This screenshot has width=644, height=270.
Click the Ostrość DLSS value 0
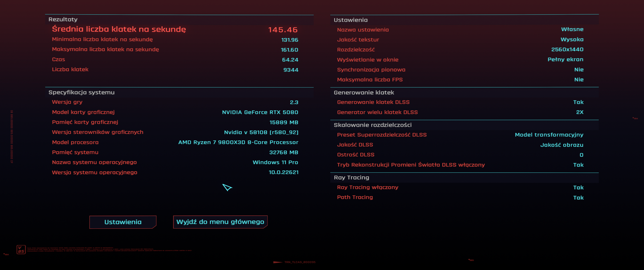(581, 155)
